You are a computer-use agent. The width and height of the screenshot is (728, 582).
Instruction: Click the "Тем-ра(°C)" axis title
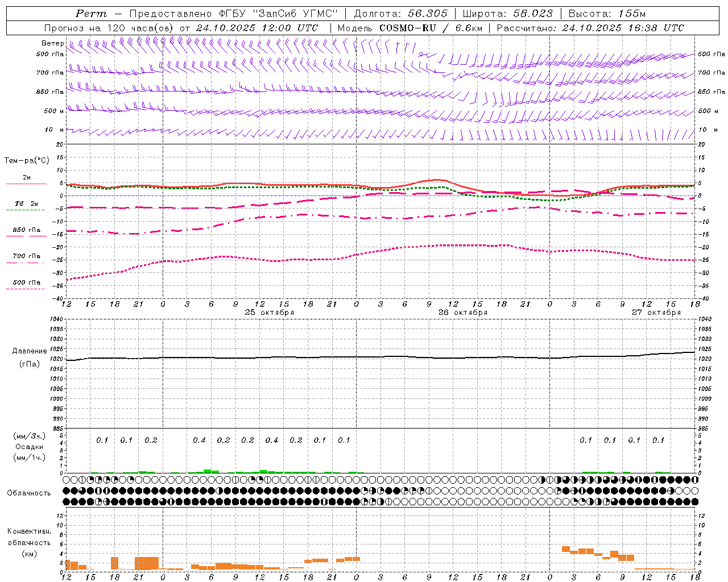(x=27, y=161)
